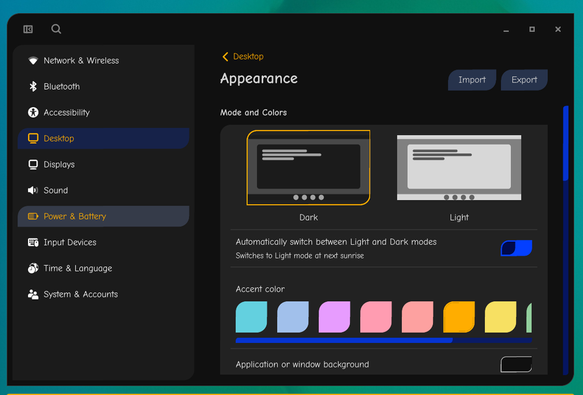Image resolution: width=583 pixels, height=395 pixels.
Task: Go to Time & Language
Action: pos(103,268)
